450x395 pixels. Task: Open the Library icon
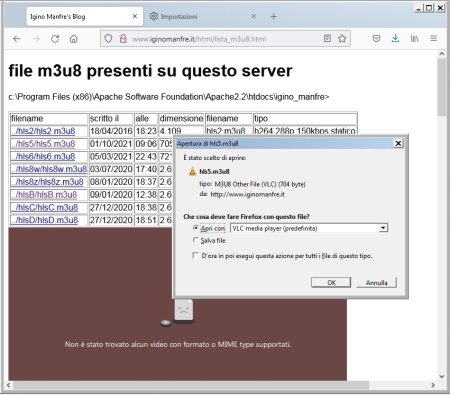click(414, 38)
